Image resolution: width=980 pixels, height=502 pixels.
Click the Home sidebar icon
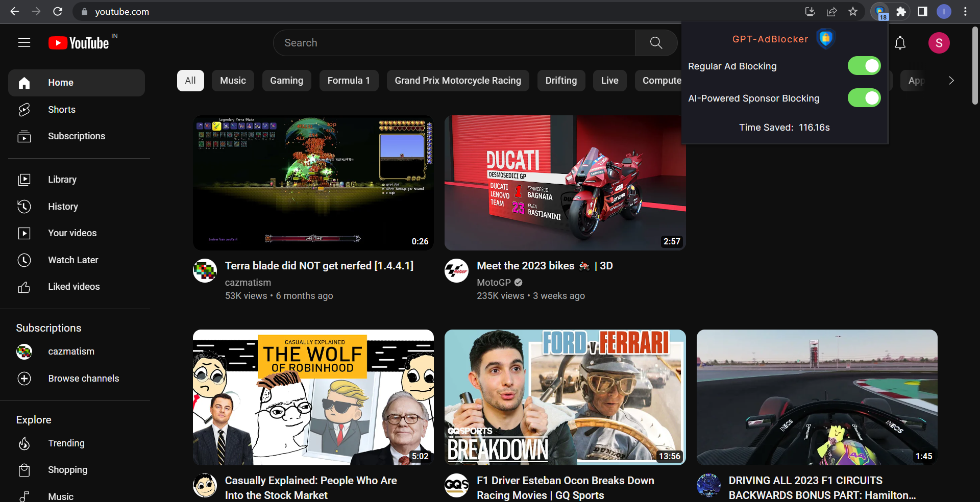coord(24,83)
